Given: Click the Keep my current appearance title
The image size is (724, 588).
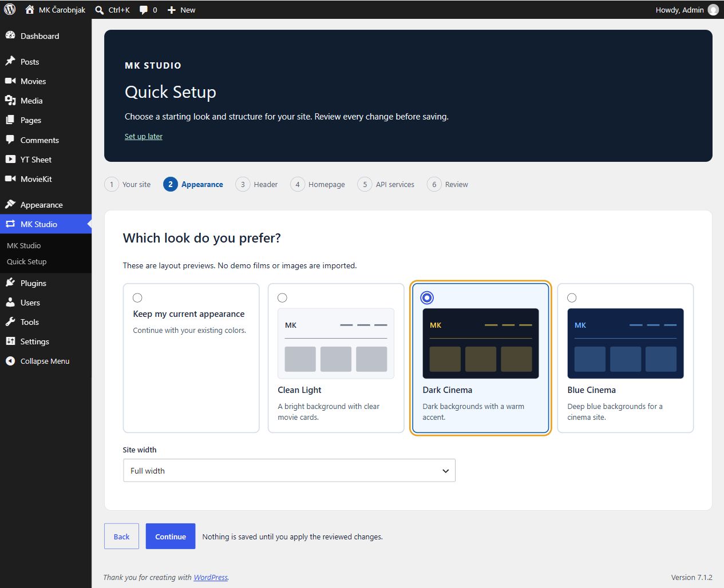Looking at the screenshot, I should click(189, 314).
